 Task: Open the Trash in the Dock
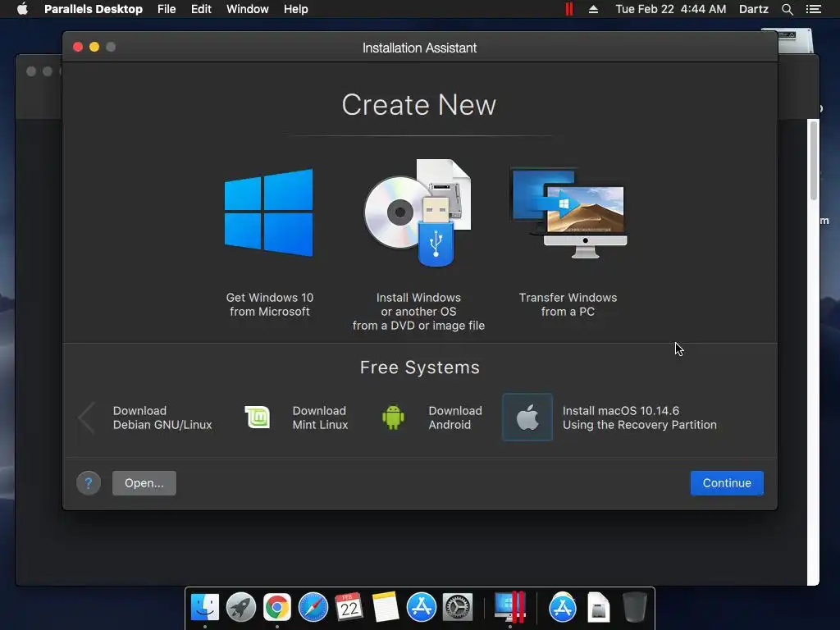[x=635, y=607]
